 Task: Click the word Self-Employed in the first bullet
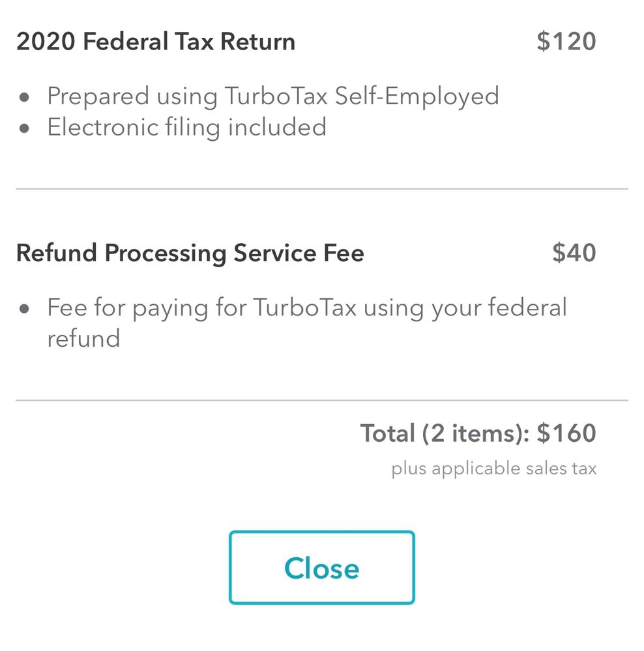(417, 96)
